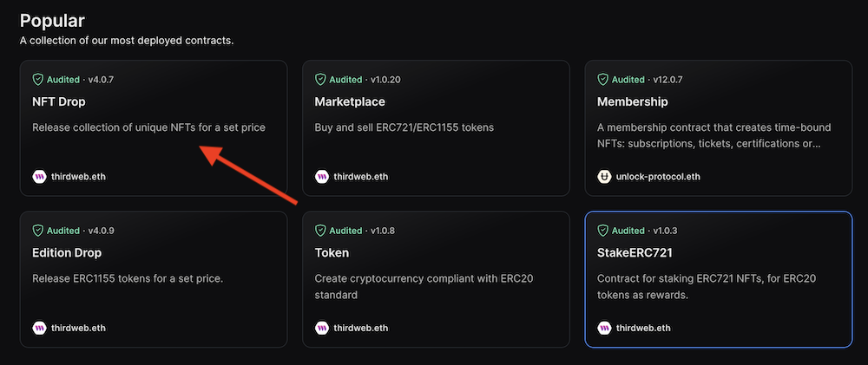Select the StakeERC721 description text
This screenshot has width=868, height=365.
[x=704, y=287]
